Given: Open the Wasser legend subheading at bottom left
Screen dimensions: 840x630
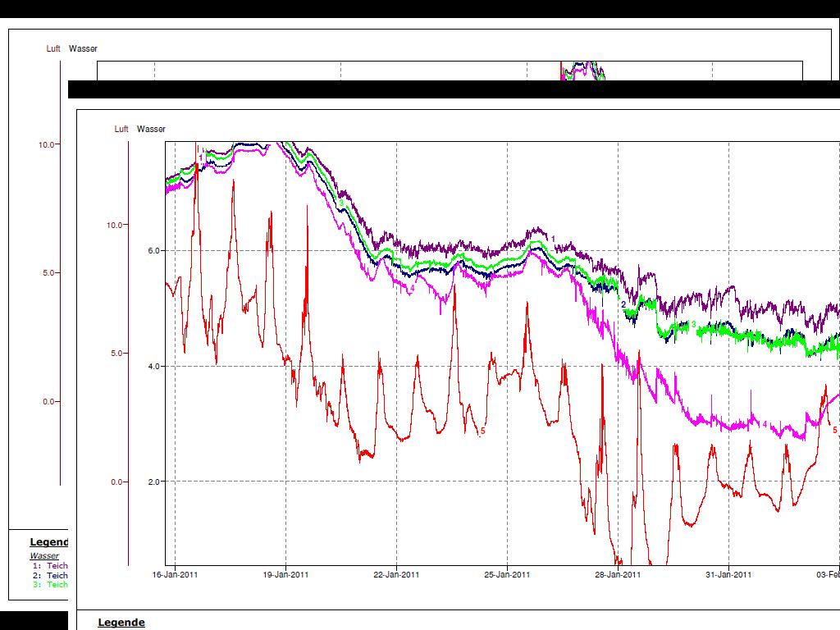Looking at the screenshot, I should pyautogui.click(x=44, y=556).
